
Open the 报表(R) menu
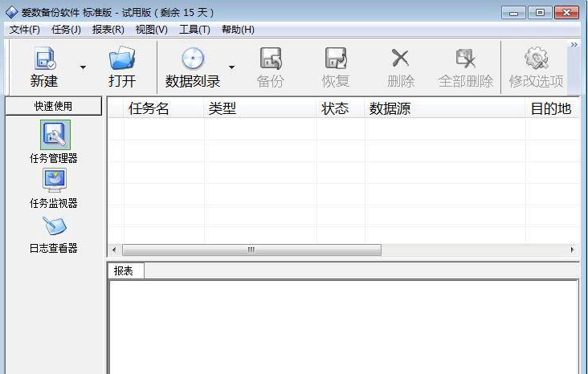coord(108,30)
